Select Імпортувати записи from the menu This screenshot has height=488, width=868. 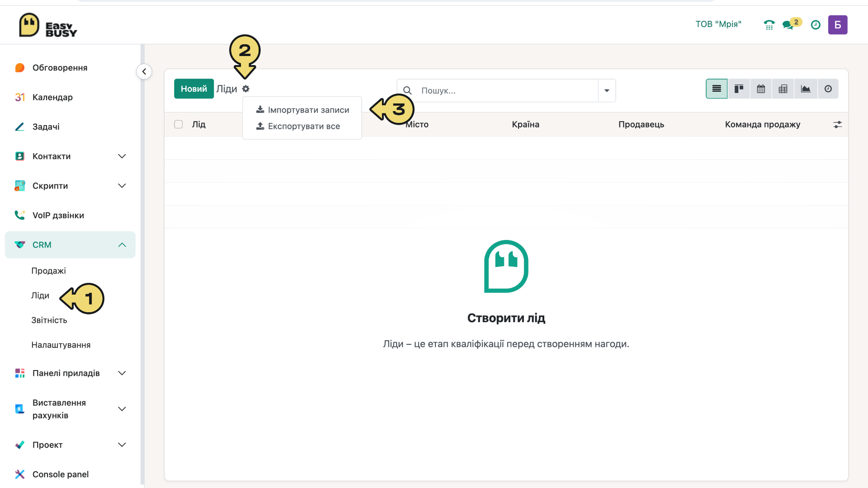pos(302,110)
